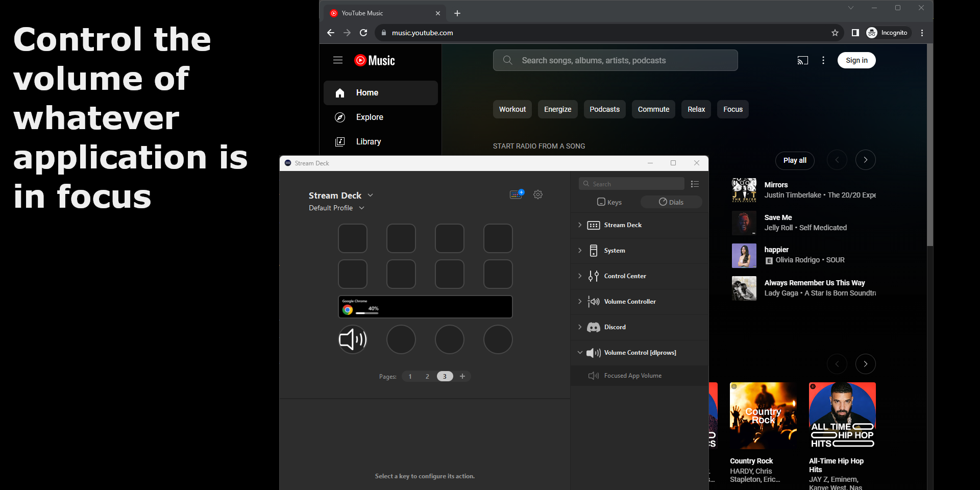This screenshot has width=980, height=490.
Task: Toggle the Chrome side panel icon
Action: click(x=855, y=33)
